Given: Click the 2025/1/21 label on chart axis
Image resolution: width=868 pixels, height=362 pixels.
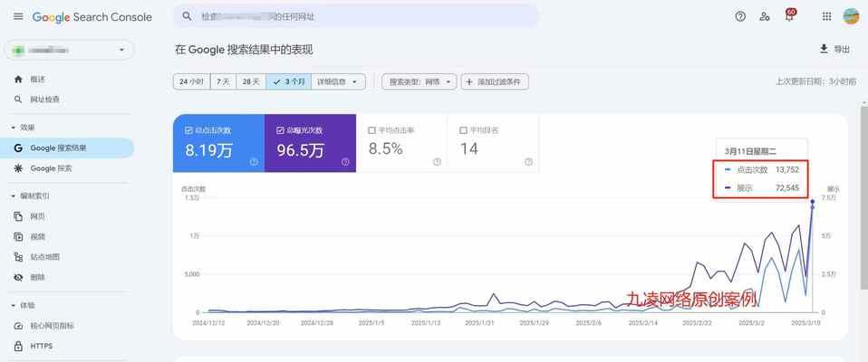Looking at the screenshot, I should [x=478, y=322].
